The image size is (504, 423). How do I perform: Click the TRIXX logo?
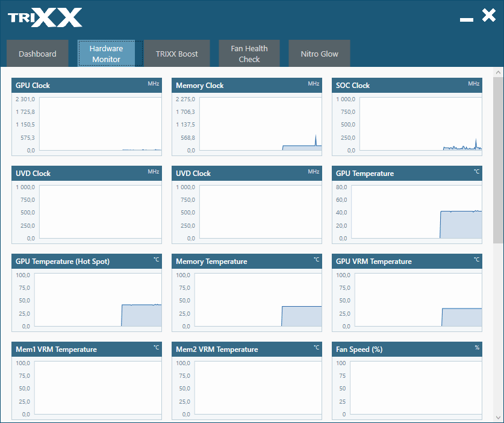45,17
